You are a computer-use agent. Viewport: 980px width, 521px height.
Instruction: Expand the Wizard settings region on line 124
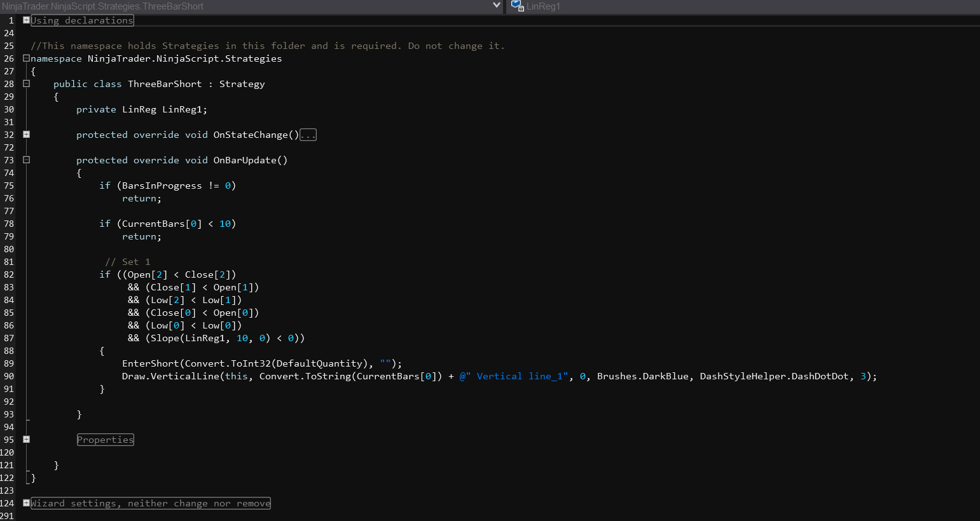[x=26, y=503]
